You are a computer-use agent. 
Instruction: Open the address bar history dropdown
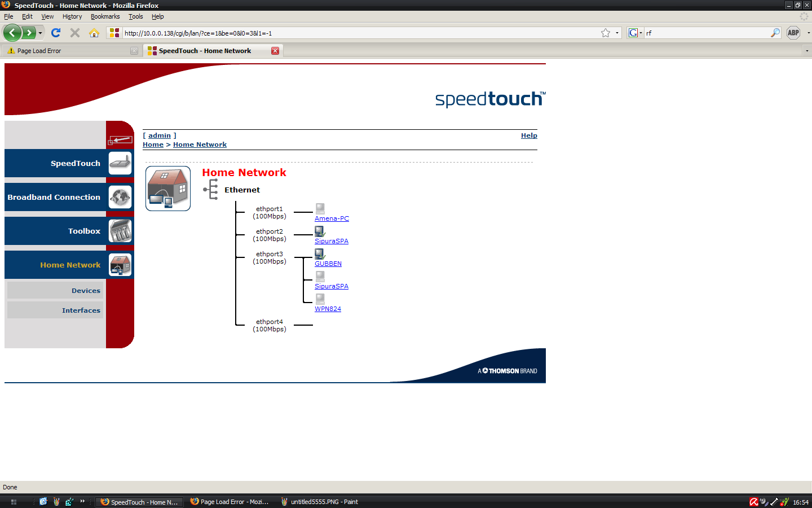click(x=617, y=33)
